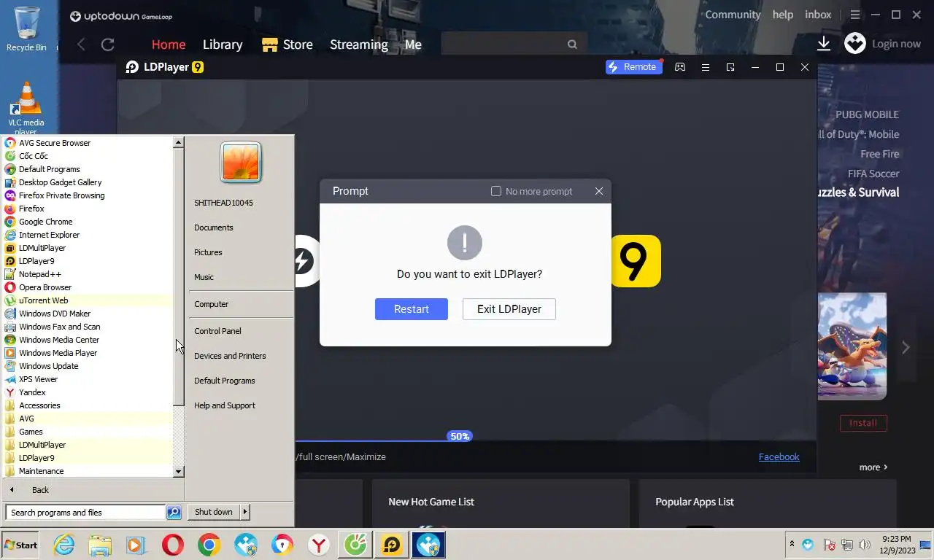The image size is (934, 560).
Task: Open LDPlayer hamburger menu
Action: pos(705,67)
